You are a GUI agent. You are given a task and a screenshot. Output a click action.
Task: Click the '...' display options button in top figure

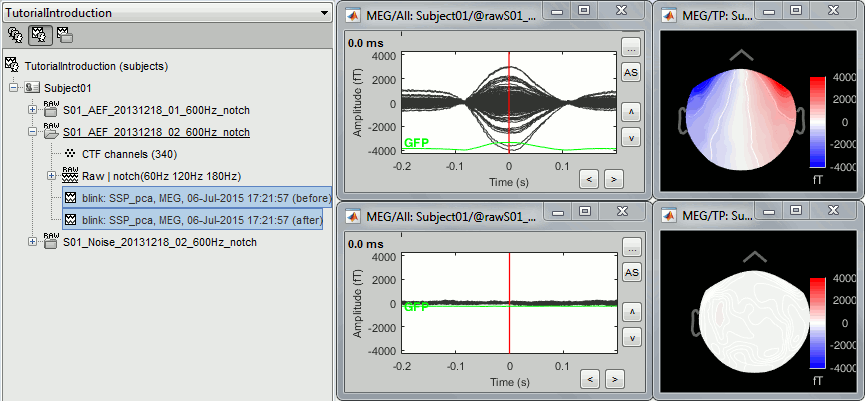click(630, 47)
